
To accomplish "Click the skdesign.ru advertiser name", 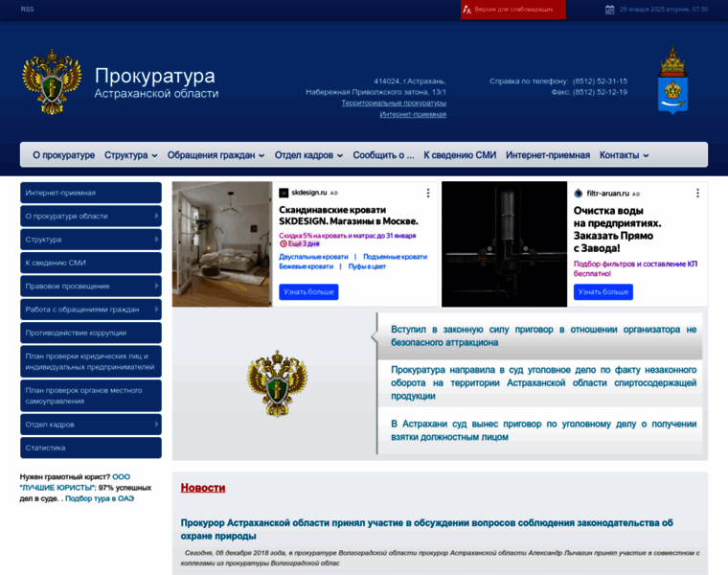I will pyautogui.click(x=309, y=193).
